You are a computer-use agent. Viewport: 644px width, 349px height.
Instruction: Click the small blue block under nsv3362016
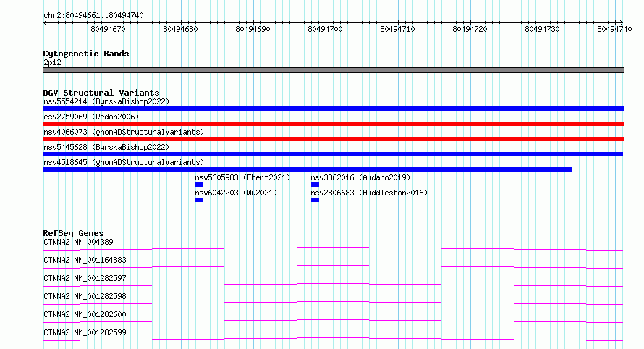(x=315, y=185)
